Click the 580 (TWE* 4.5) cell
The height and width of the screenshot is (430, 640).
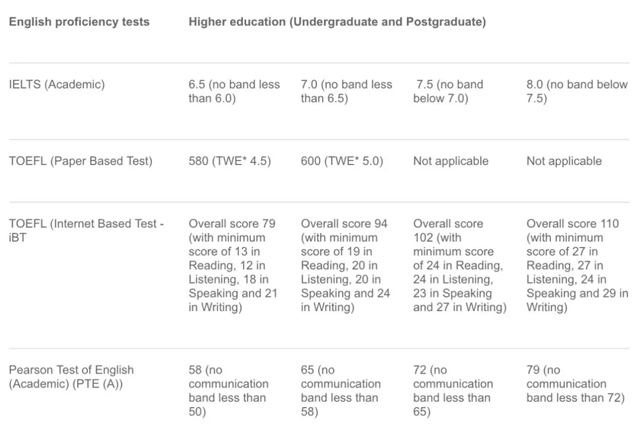(x=230, y=161)
